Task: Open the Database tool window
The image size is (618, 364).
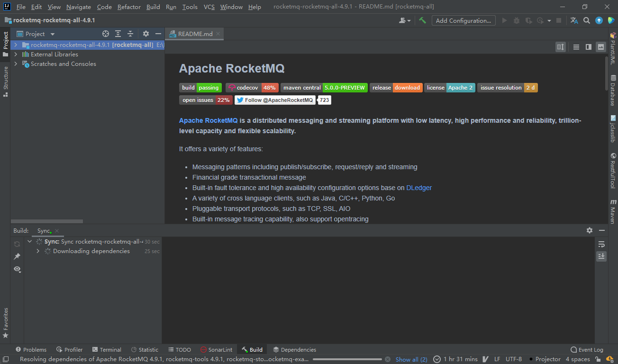Action: 613,90
